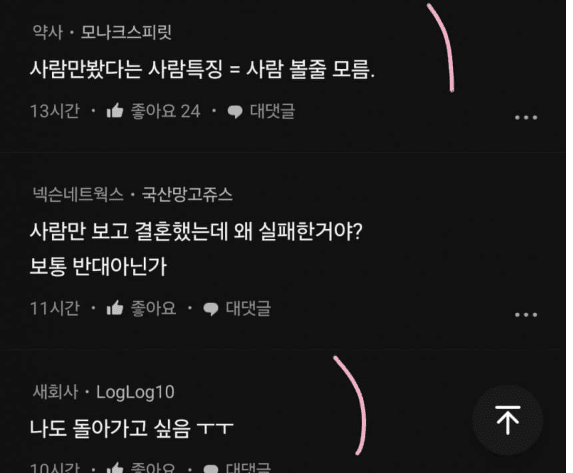The image size is (573, 473).
Task: Tap 대댓글 on the 11시간 comment
Action: 248,308
